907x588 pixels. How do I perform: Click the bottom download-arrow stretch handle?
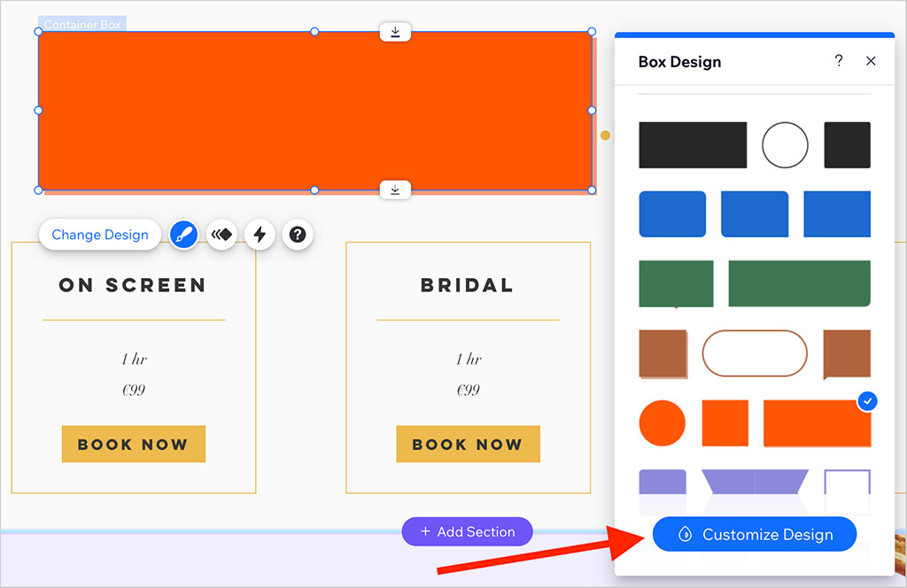click(395, 189)
